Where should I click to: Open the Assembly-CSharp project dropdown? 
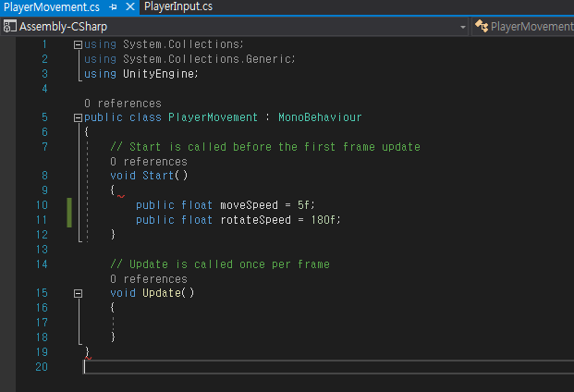pyautogui.click(x=463, y=27)
